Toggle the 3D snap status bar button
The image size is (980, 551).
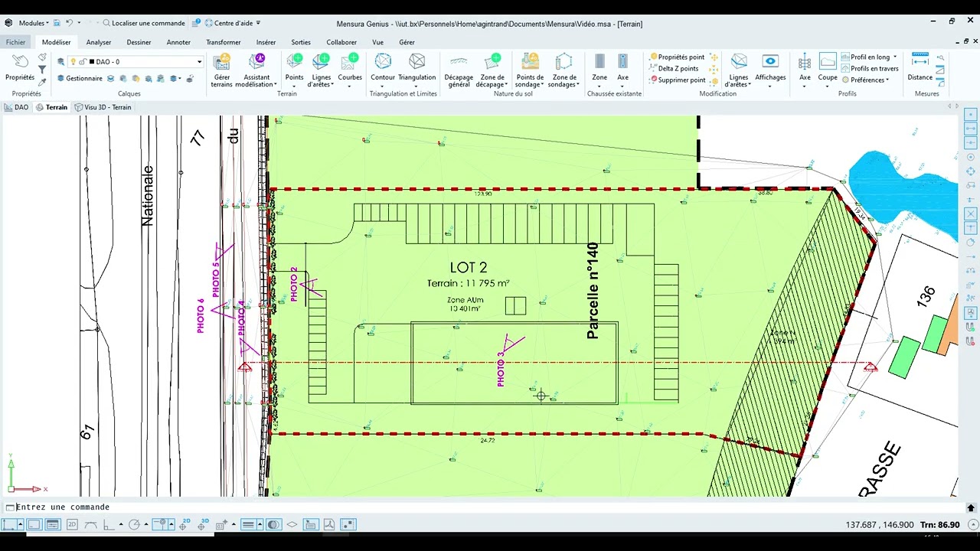(x=204, y=525)
